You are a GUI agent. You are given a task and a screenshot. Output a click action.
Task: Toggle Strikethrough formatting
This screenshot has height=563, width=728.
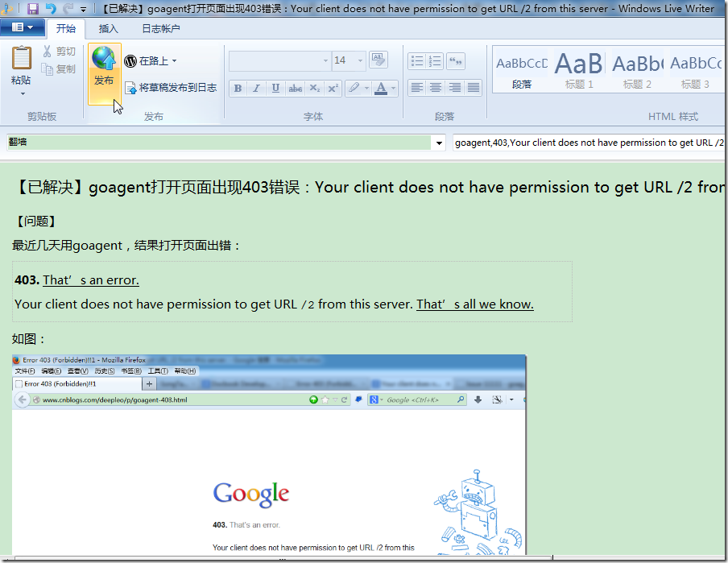295,88
